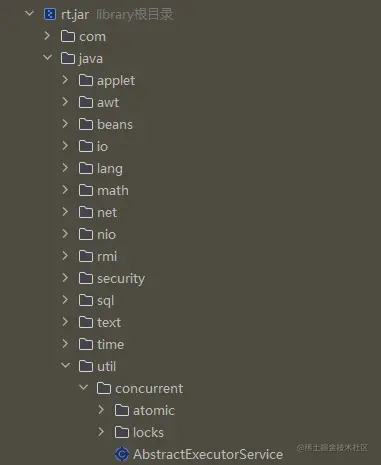Screen dimensions: 381x465
Task: Click the com folder icon
Action: click(68, 36)
